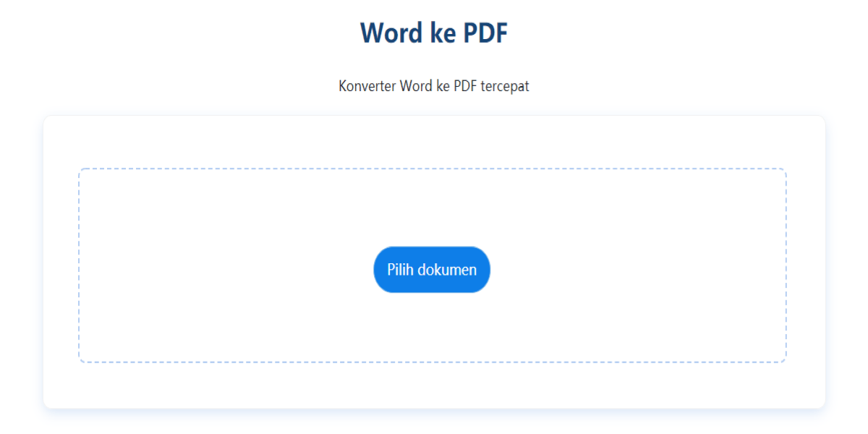Click the heading Word ke PDF
This screenshot has width=868, height=434.
click(x=433, y=32)
